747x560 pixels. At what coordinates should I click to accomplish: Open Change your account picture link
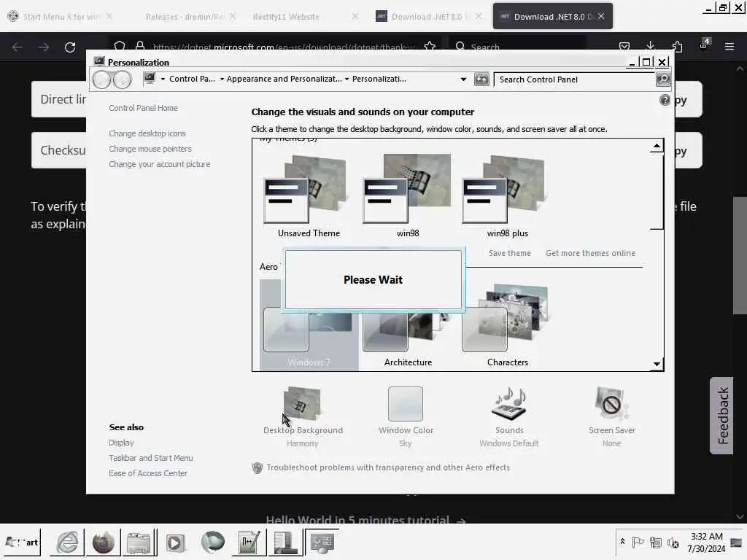159,164
